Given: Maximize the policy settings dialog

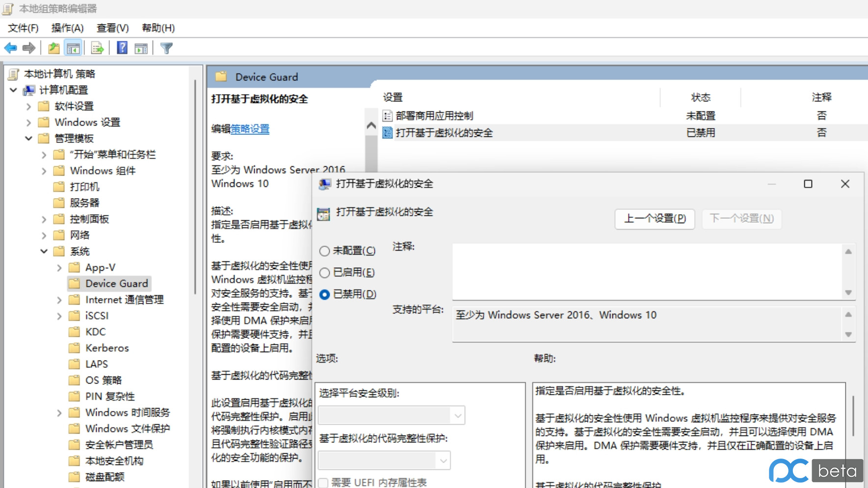Looking at the screenshot, I should click(808, 184).
